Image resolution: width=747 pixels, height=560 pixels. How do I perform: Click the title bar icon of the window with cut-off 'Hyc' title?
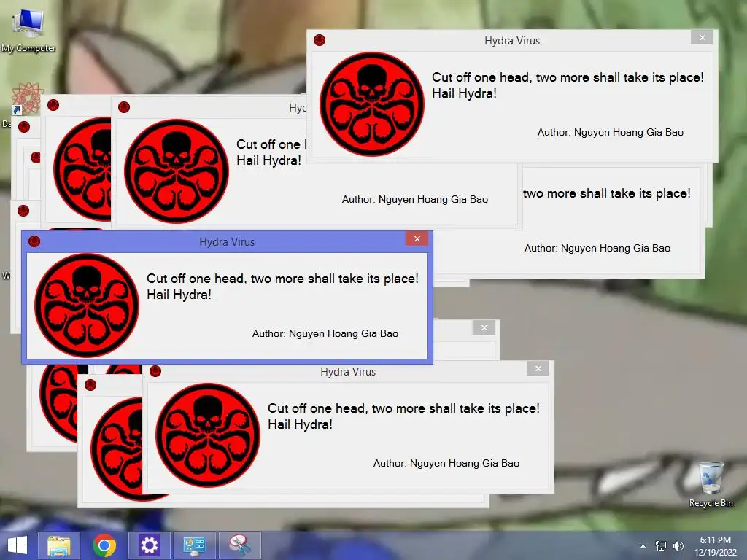(124, 108)
